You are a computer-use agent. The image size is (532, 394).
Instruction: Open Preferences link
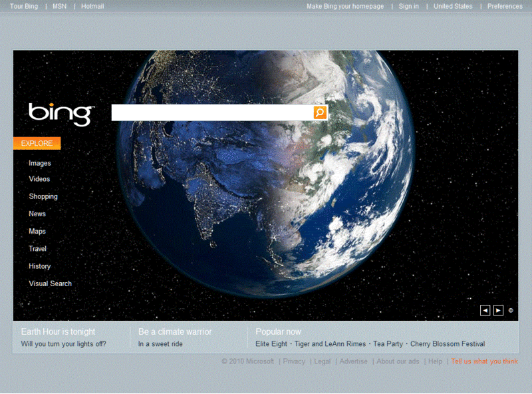click(x=505, y=6)
